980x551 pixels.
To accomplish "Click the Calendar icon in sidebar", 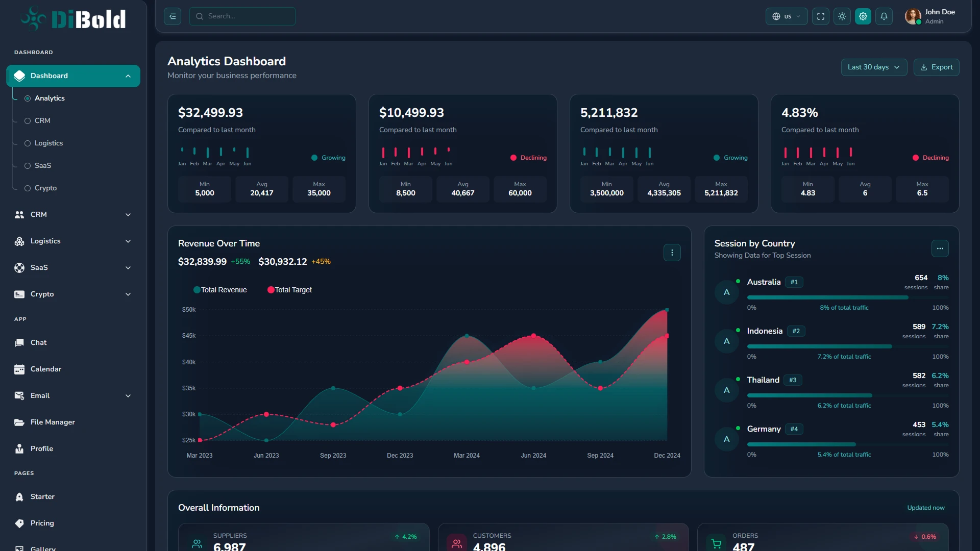I will [x=19, y=369].
